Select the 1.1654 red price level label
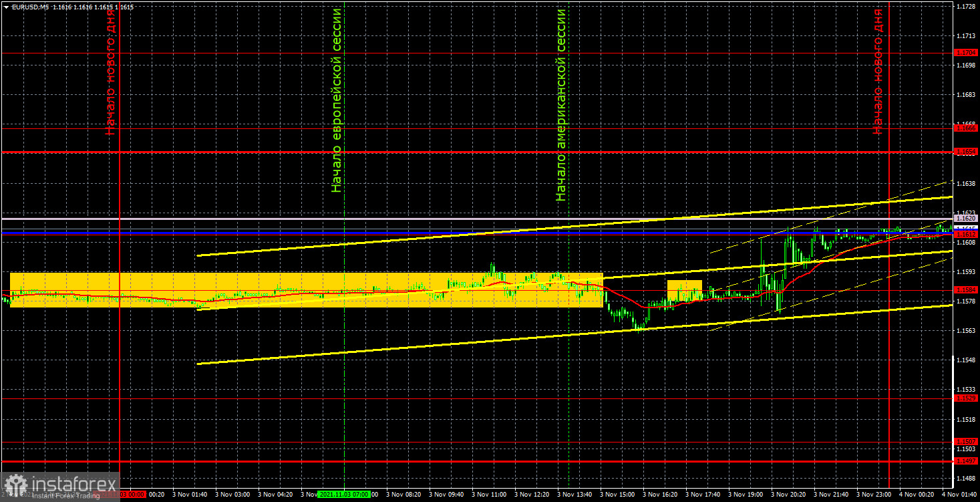 pos(967,152)
